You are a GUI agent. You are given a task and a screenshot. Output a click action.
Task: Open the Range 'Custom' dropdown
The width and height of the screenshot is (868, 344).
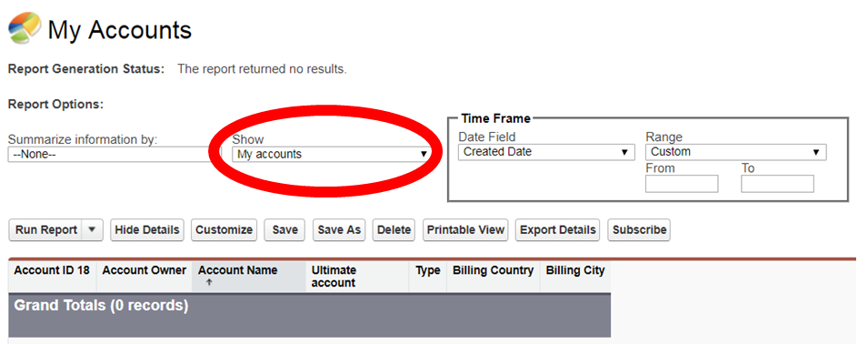click(x=735, y=152)
